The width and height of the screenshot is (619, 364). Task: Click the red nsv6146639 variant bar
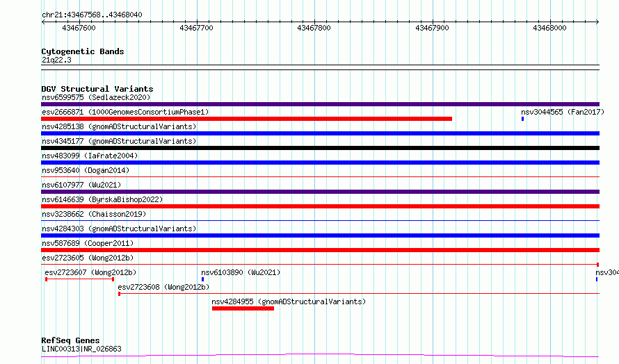320,206
